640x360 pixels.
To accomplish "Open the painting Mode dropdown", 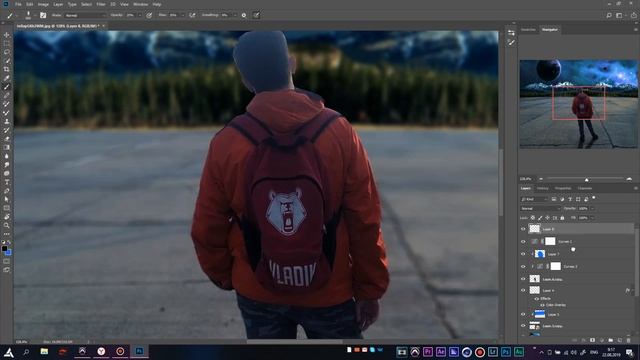I will [x=85, y=15].
